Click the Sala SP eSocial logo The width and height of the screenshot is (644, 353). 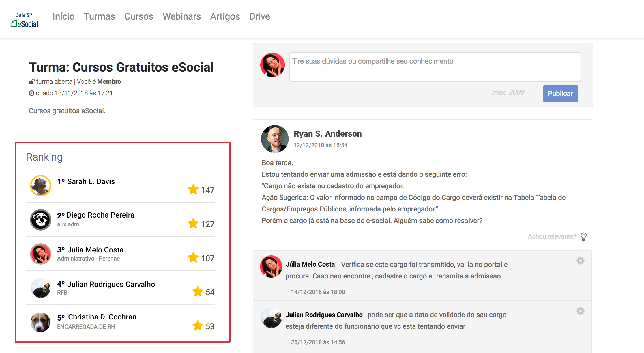25,20
